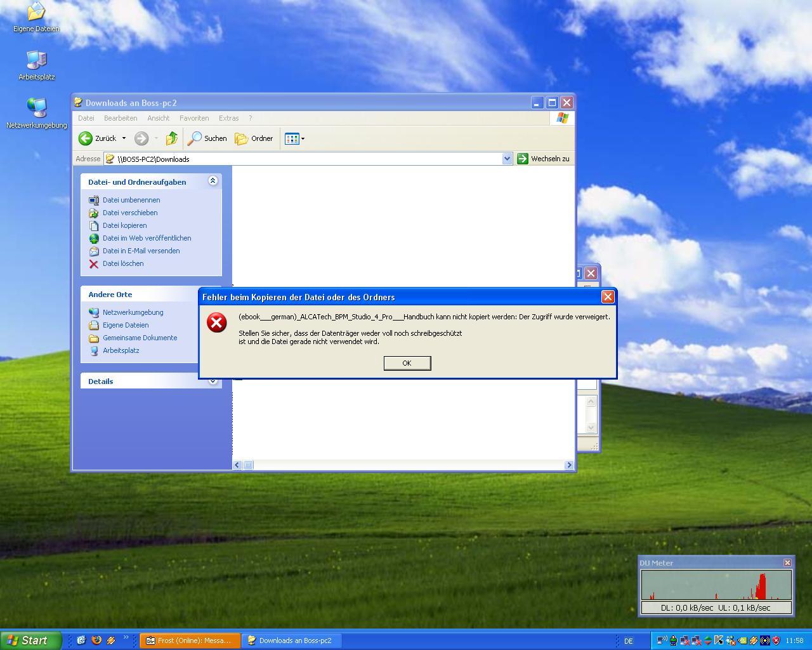This screenshot has width=812, height=650.
Task: Select Eigene Dateien desktop icon
Action: pyautogui.click(x=36, y=17)
